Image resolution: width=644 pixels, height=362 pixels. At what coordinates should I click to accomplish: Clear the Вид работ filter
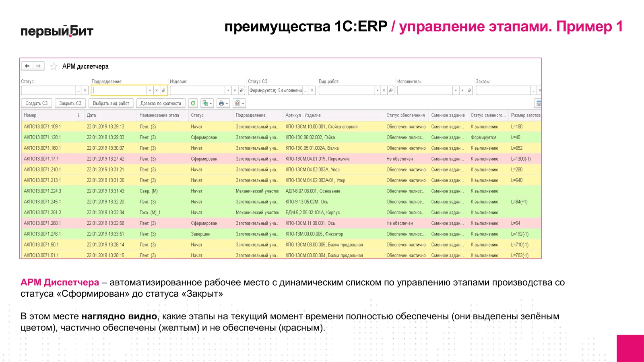[x=384, y=91]
